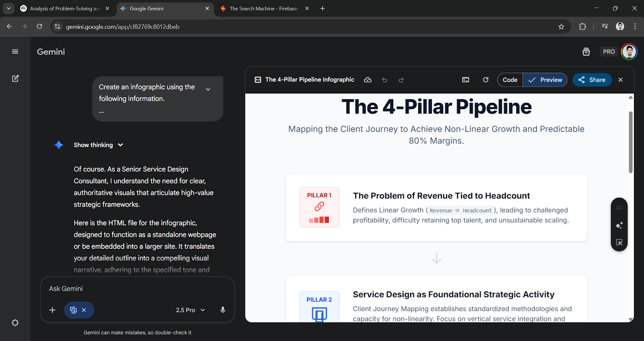Open the Gemini main menu hamburger icon
644x341 pixels.
coord(15,52)
